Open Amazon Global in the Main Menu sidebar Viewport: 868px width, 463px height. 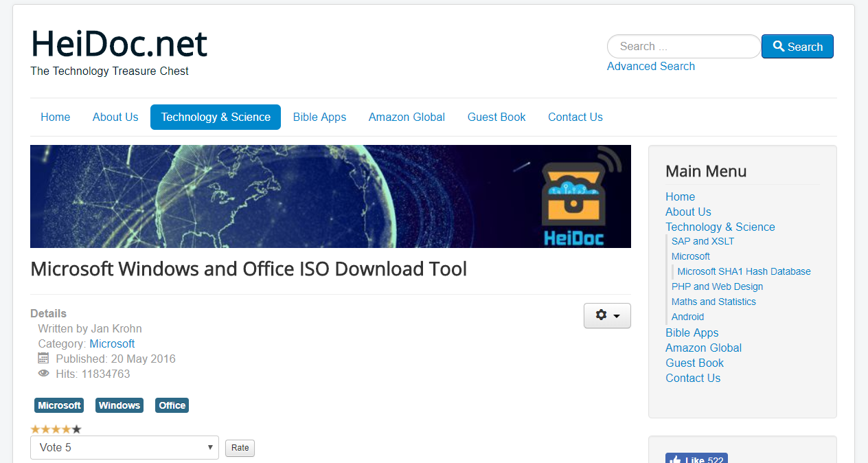pos(703,348)
